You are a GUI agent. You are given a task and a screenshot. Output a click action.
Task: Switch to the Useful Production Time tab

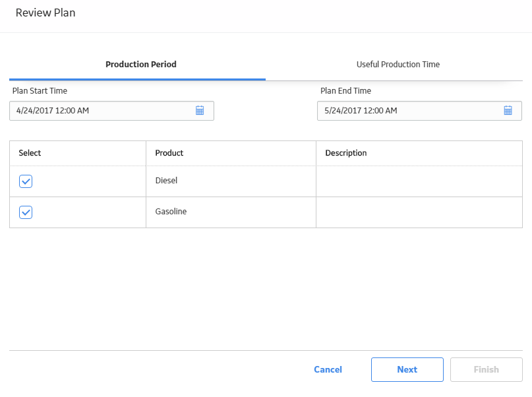398,65
